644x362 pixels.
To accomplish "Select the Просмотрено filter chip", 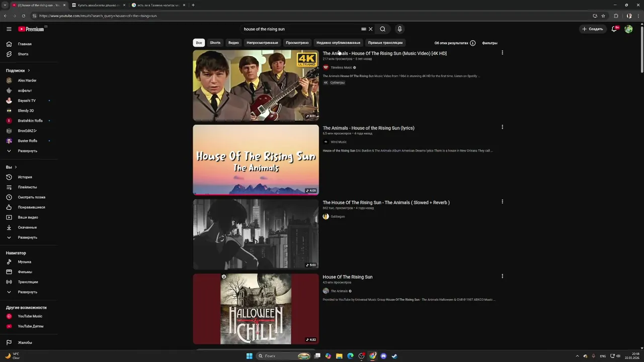I will pyautogui.click(x=297, y=43).
